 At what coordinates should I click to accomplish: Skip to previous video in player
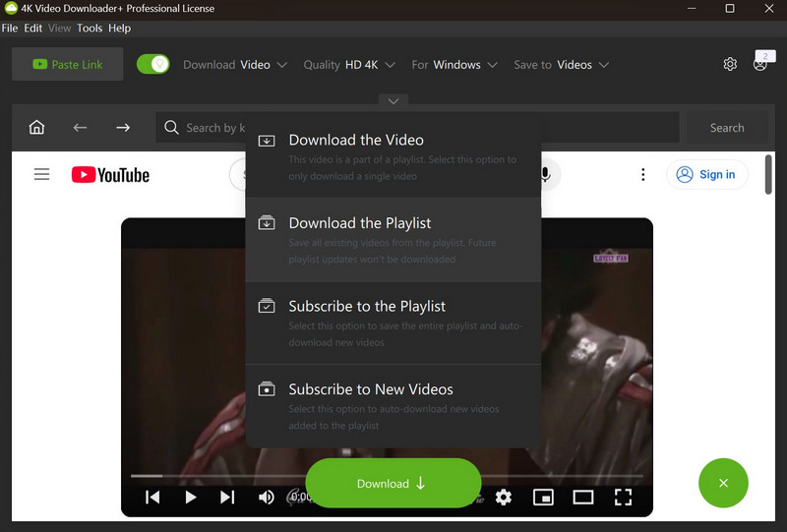152,497
